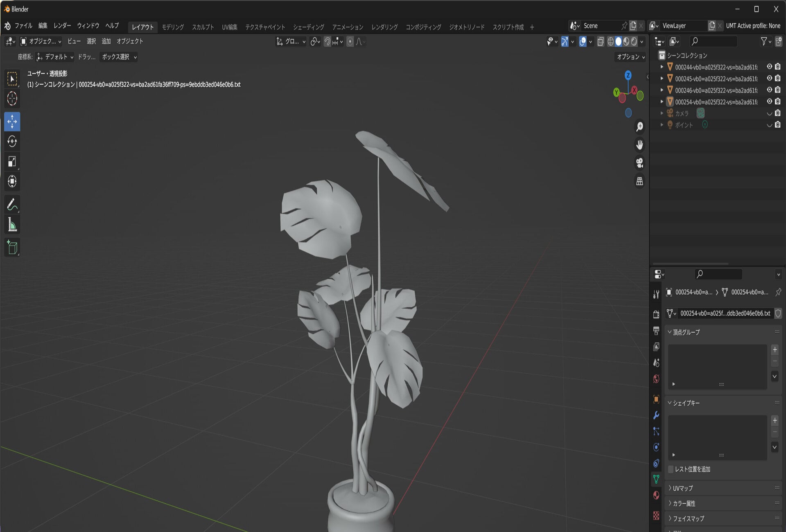The height and width of the screenshot is (532, 786).
Task: Toggle perspective/orthographic grid icon
Action: [639, 181]
